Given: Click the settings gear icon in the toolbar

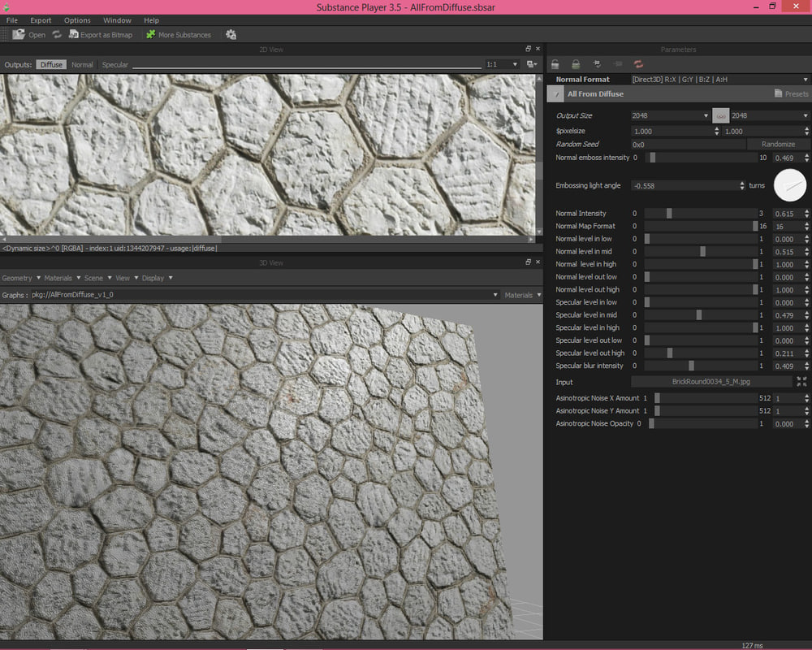Looking at the screenshot, I should point(231,35).
